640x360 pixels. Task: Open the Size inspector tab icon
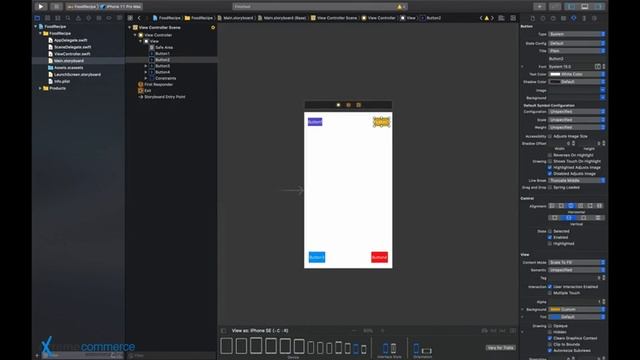pyautogui.click(x=584, y=18)
